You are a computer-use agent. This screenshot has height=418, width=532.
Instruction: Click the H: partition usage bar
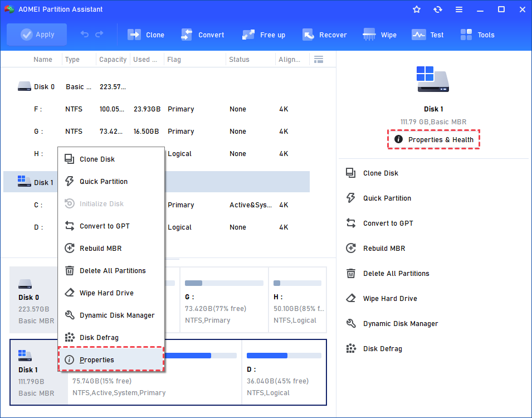click(x=297, y=283)
